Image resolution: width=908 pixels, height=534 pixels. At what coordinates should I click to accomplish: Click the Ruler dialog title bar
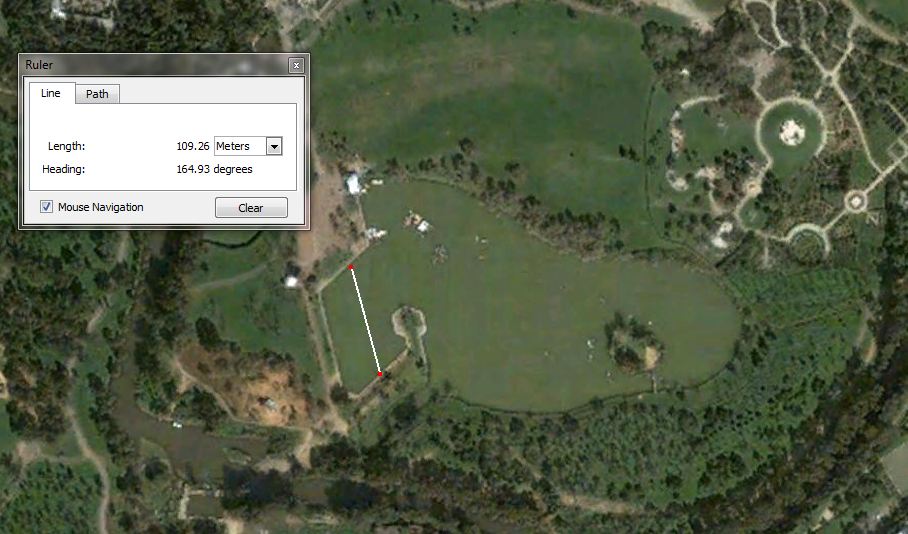pyautogui.click(x=156, y=65)
